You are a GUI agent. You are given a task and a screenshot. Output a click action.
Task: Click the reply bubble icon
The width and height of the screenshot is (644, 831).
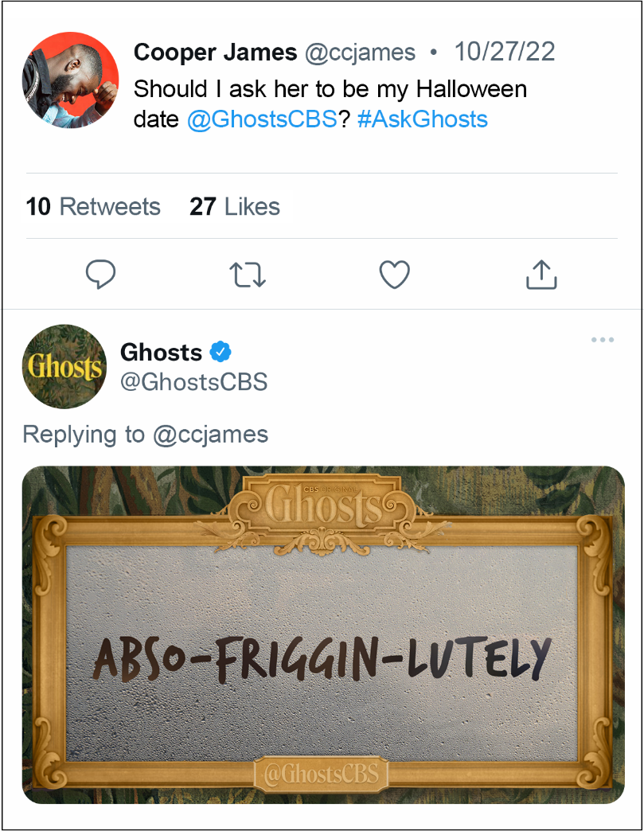[100, 275]
